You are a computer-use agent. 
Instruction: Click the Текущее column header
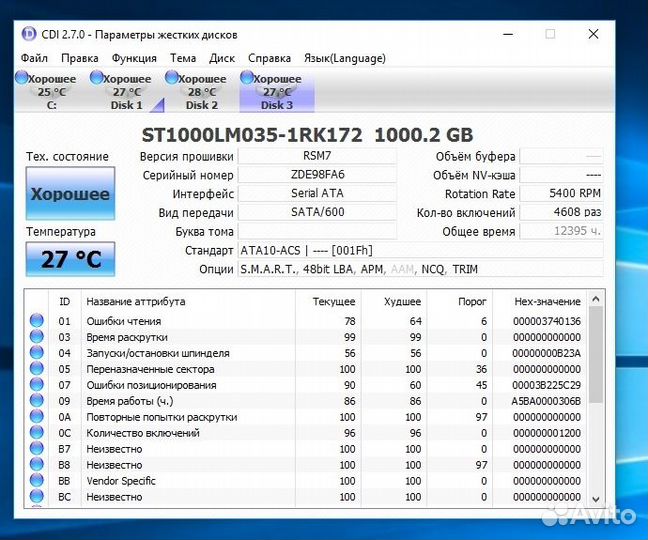[328, 302]
